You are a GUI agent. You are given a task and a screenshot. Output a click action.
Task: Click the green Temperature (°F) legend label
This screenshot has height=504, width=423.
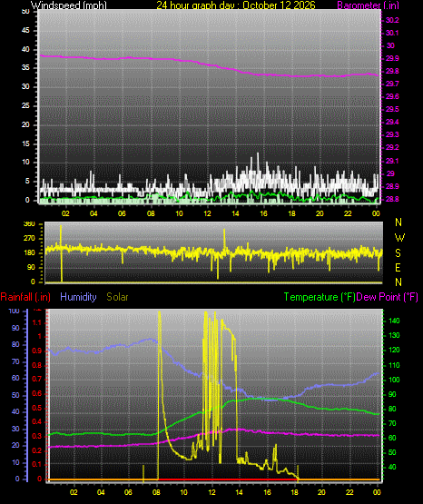tap(320, 297)
